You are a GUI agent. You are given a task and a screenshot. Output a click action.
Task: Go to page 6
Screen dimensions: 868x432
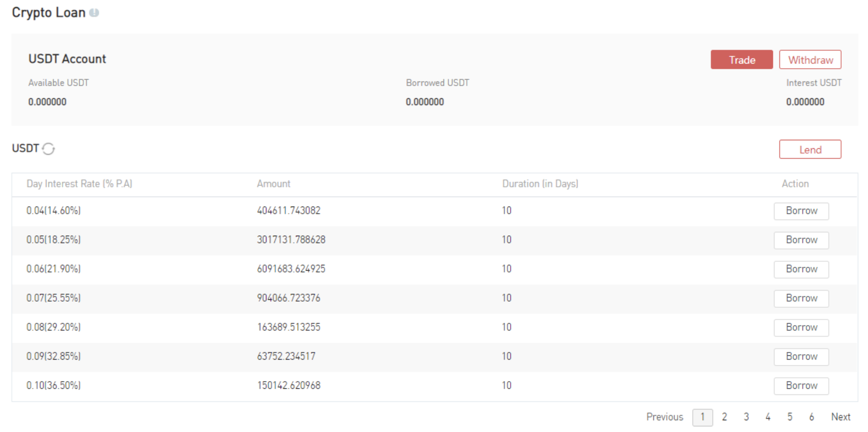(x=812, y=417)
